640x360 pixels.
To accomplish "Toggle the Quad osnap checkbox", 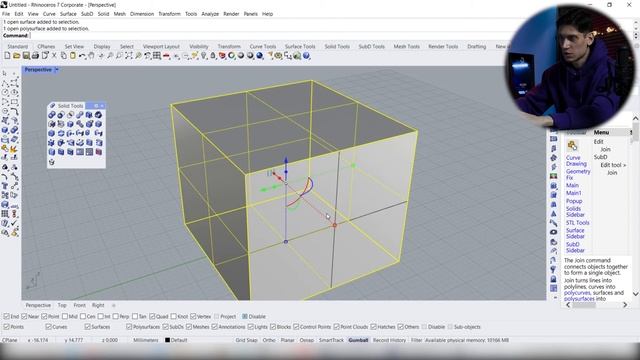I will coord(152,316).
